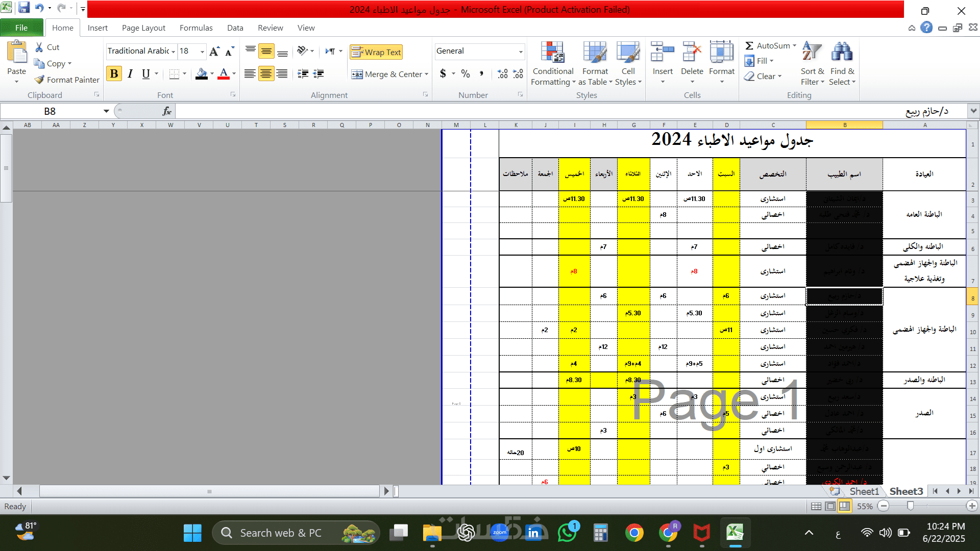Viewport: 980px width, 551px height.
Task: Click the Percent Style button
Action: point(465,74)
